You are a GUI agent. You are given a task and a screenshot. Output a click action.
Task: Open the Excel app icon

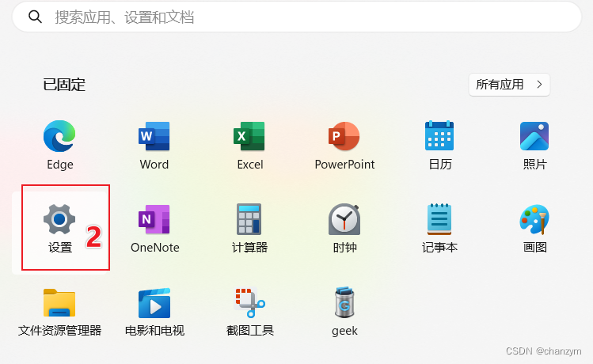(249, 136)
